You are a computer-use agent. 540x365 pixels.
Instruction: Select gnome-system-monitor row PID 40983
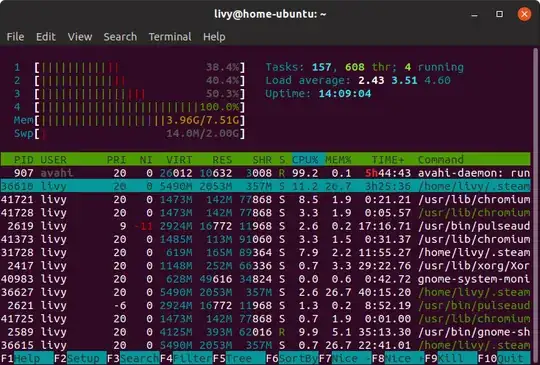coord(265,279)
